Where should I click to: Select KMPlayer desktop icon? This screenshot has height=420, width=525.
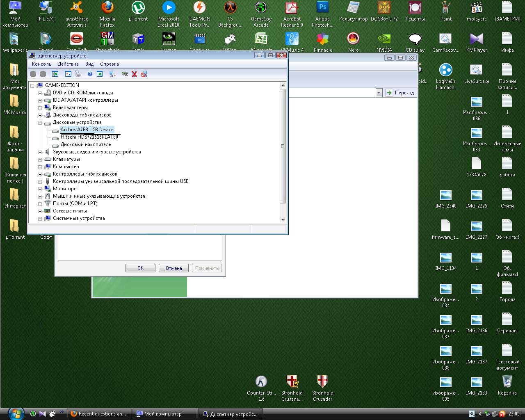click(x=477, y=43)
